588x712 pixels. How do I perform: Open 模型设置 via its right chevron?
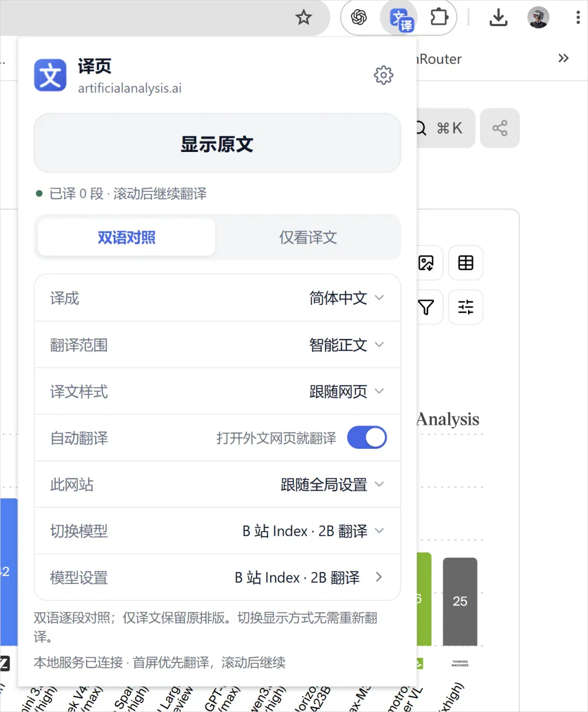pos(379,577)
